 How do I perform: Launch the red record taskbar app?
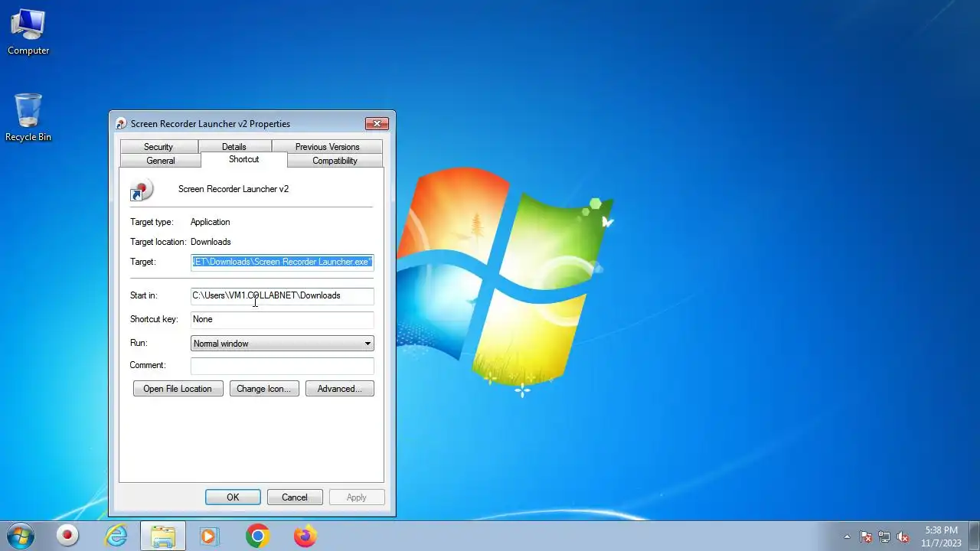click(67, 536)
